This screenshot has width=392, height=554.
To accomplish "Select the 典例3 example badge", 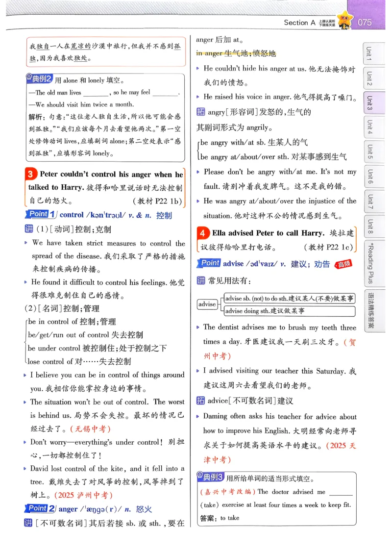I will pos(211,478).
